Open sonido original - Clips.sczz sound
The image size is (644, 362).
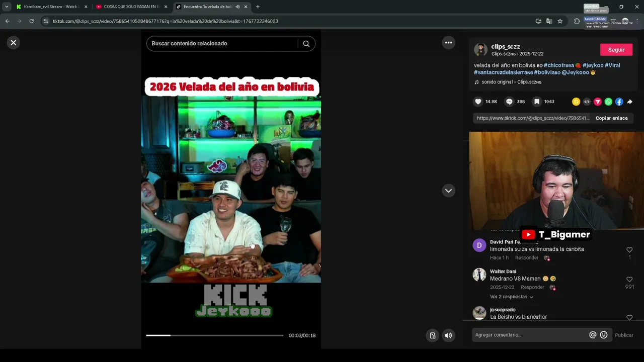(x=511, y=82)
